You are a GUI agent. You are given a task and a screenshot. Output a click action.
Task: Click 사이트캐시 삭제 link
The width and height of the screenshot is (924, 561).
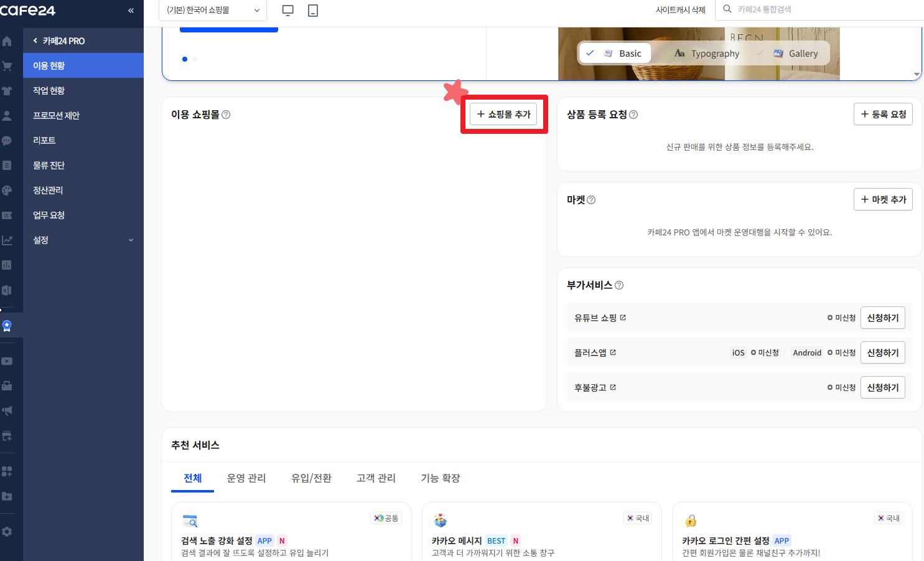click(x=681, y=10)
